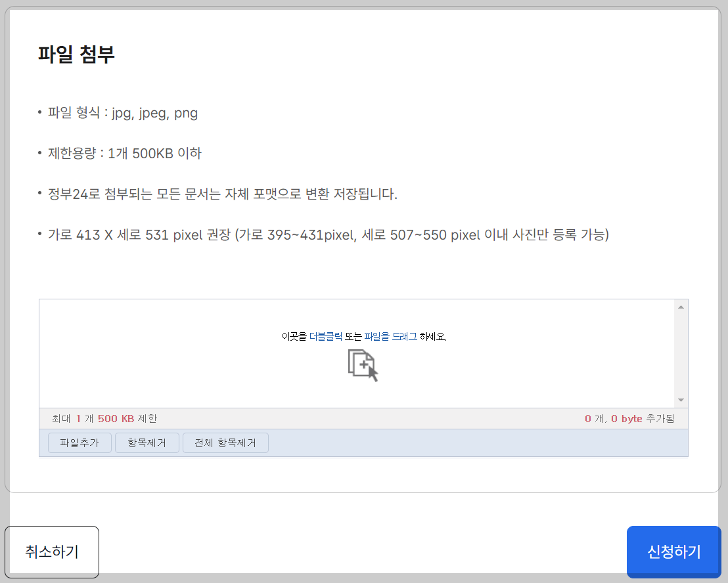The width and height of the screenshot is (728, 583).
Task: Click the 0 개, 0 byte 추가됨 status text
Action: [629, 418]
